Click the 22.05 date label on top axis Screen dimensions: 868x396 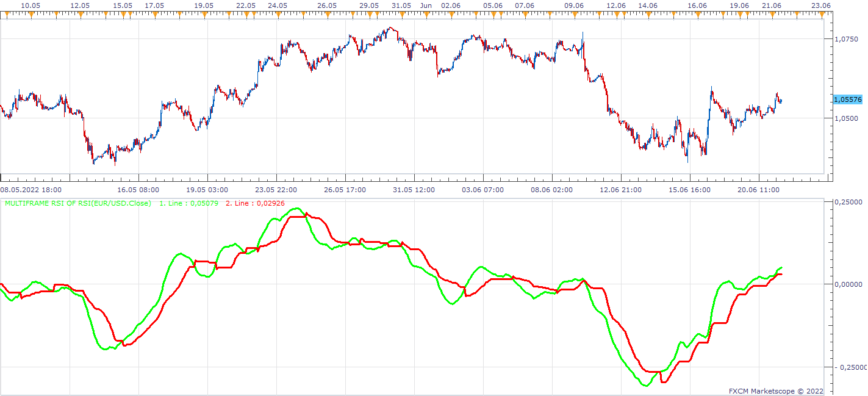246,5
